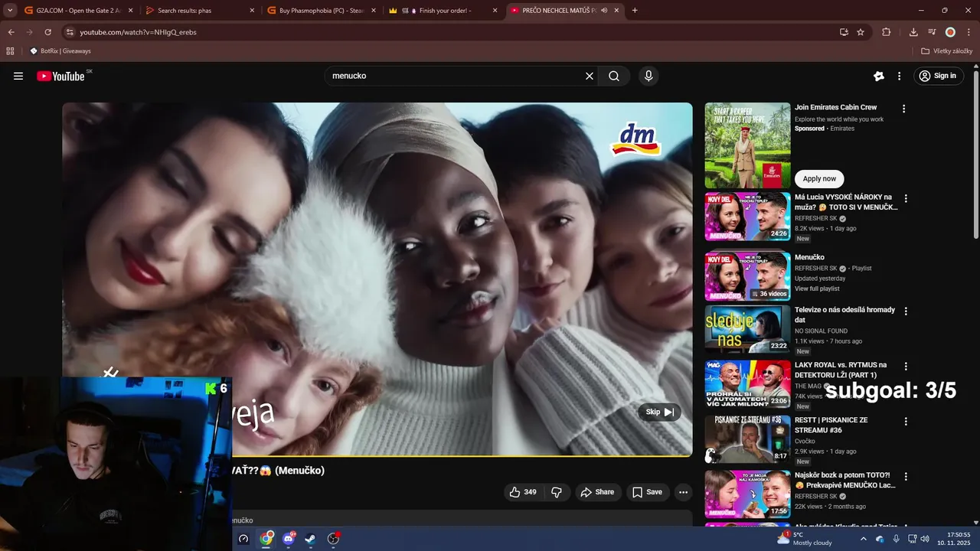Like the video with 349 likes

click(524, 492)
